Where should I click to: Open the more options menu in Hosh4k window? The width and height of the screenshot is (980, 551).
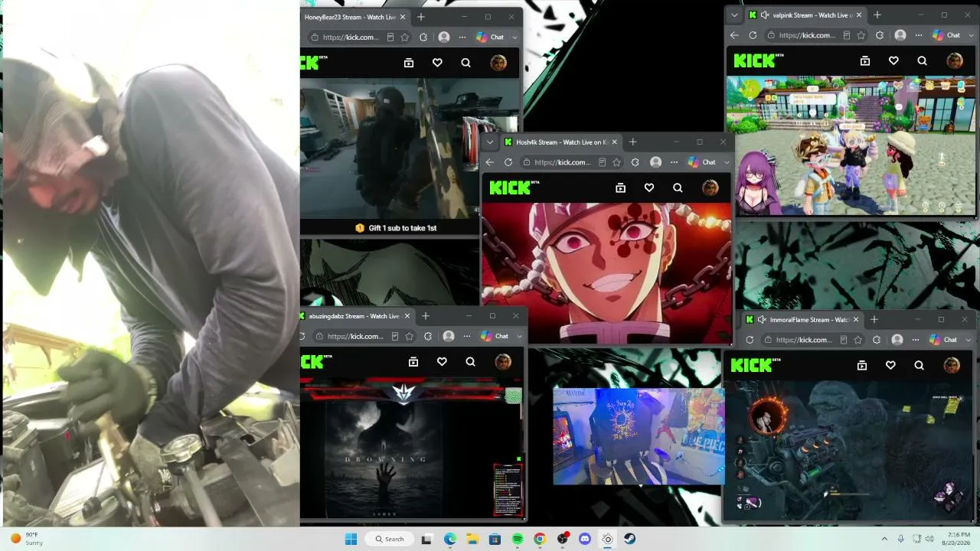pyautogui.click(x=674, y=162)
